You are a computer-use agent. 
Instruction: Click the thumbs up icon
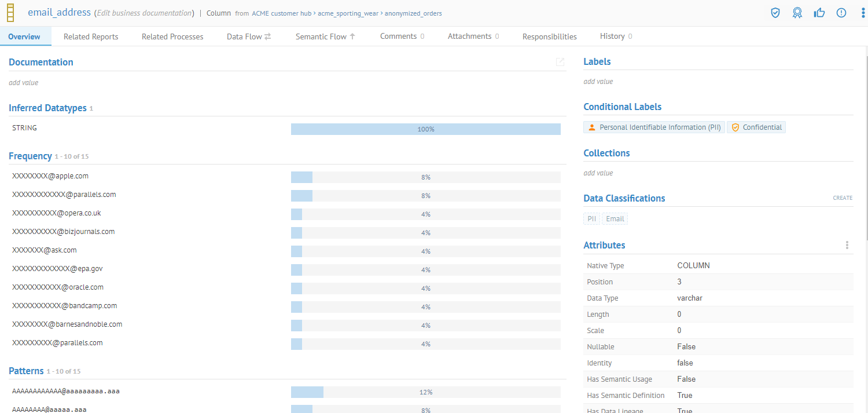[819, 13]
